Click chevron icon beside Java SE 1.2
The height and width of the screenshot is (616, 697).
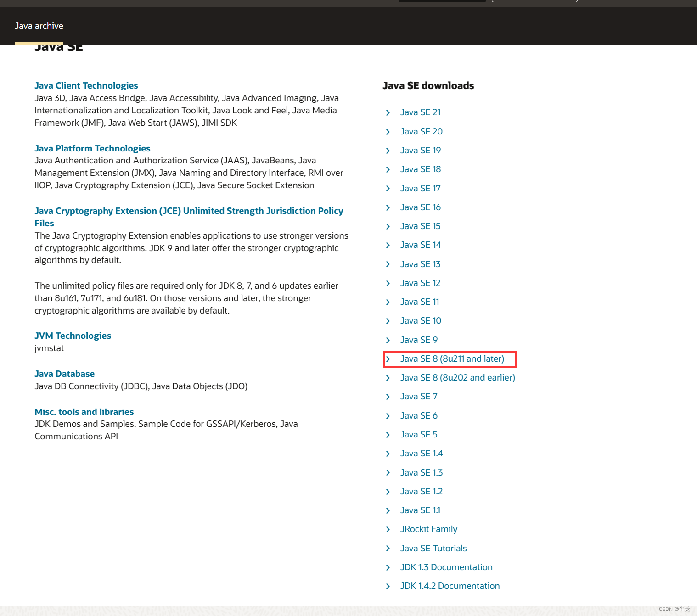(388, 492)
